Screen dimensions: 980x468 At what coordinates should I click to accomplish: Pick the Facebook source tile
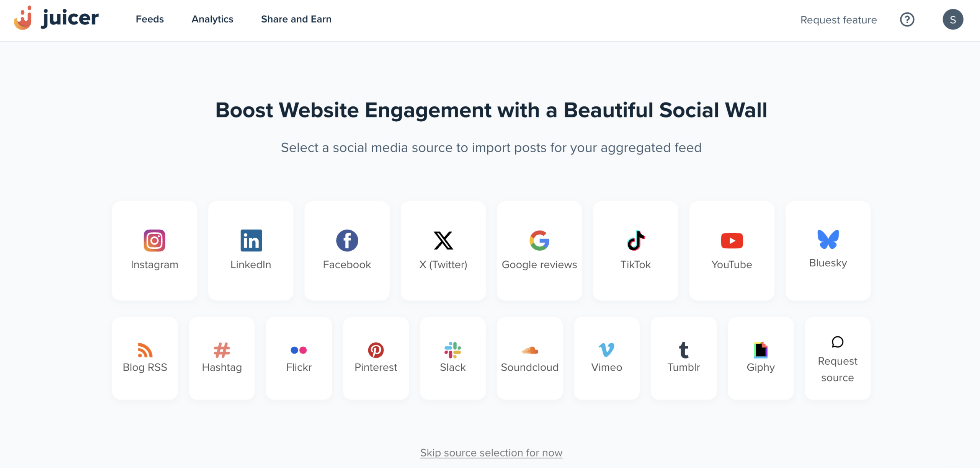[x=347, y=241]
